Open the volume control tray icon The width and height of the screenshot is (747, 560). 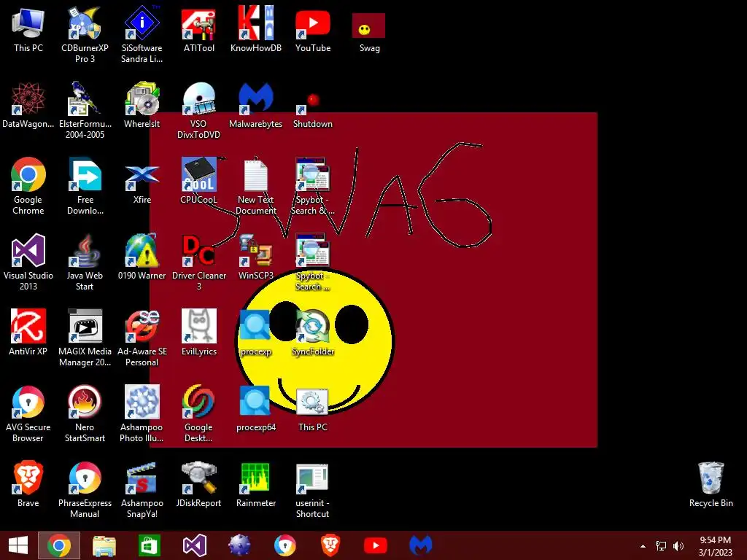678,546
